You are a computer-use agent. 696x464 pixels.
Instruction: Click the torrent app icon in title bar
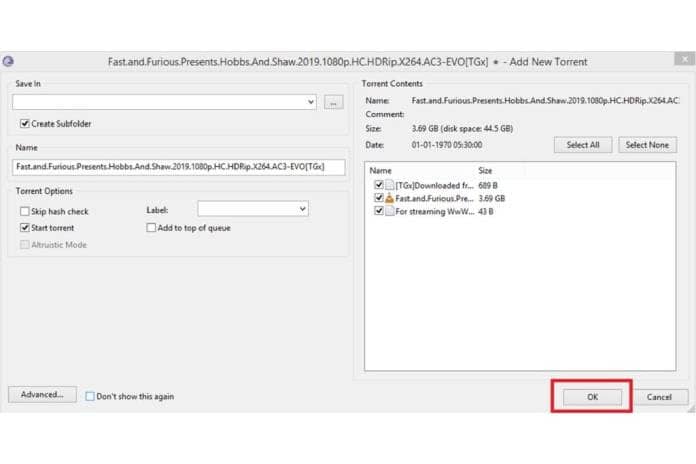tap(8, 62)
